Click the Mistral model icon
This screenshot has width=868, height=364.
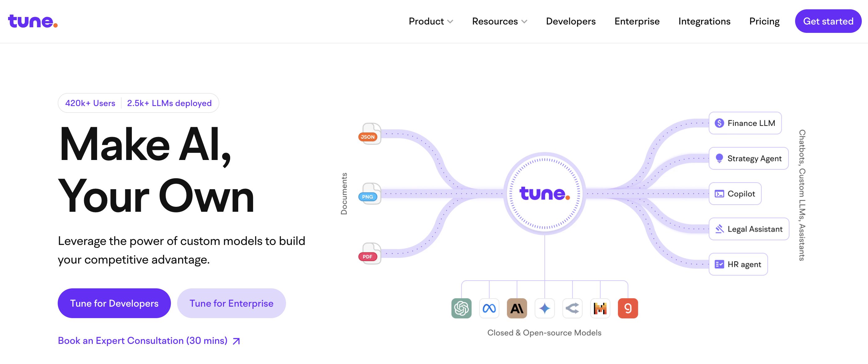[x=600, y=308]
